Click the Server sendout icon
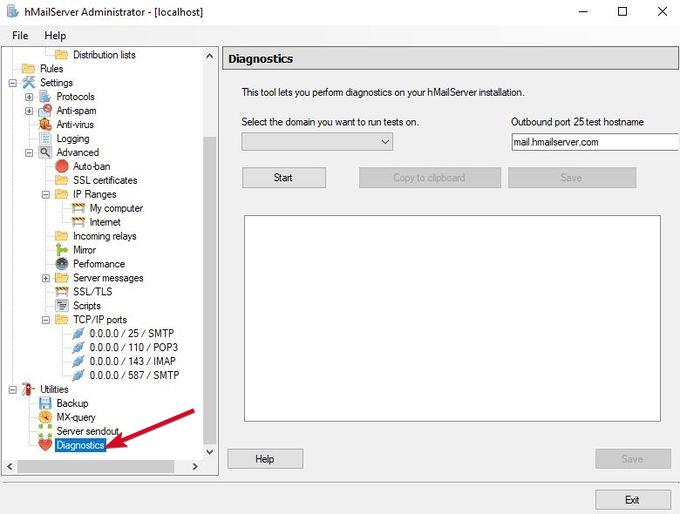Screen dimensions: 680x514 pyautogui.click(x=45, y=431)
